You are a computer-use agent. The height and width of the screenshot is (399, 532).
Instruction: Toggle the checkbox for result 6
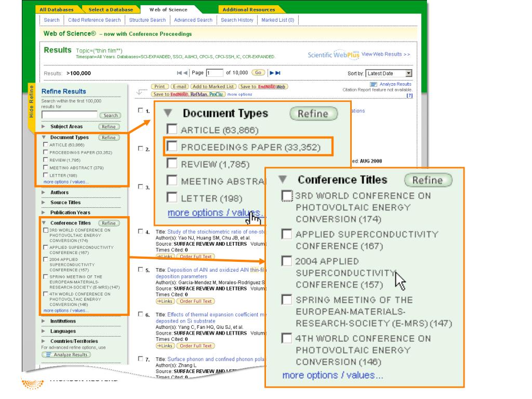(140, 314)
